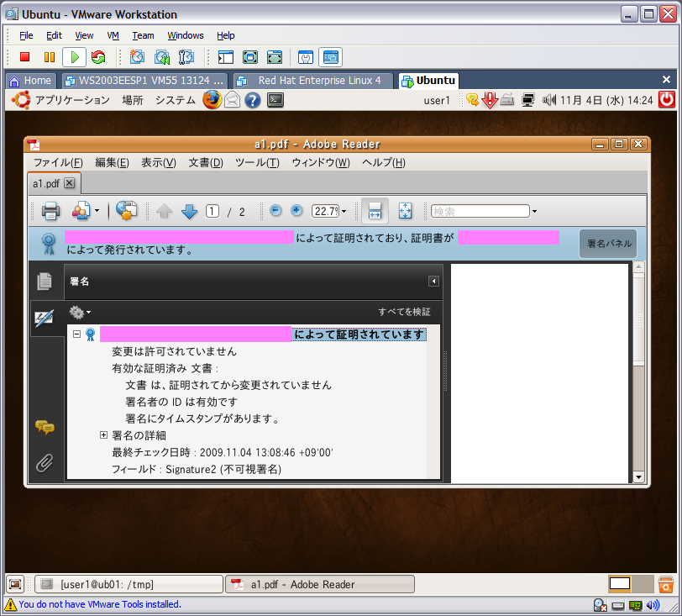
Task: Switch to Red Hat Enterprise Linux 4 tab
Action: 313,81
